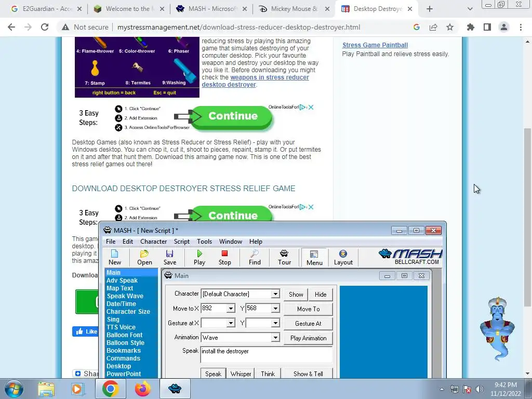Image resolution: width=532 pixels, height=399 pixels.
Task: Open the Stress Game Paintball link
Action: tap(375, 45)
